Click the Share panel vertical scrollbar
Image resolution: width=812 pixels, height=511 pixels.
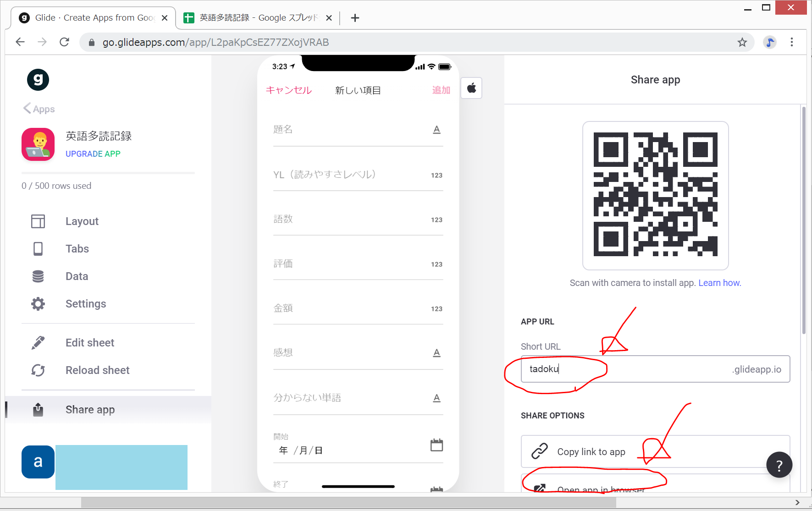pos(804,220)
